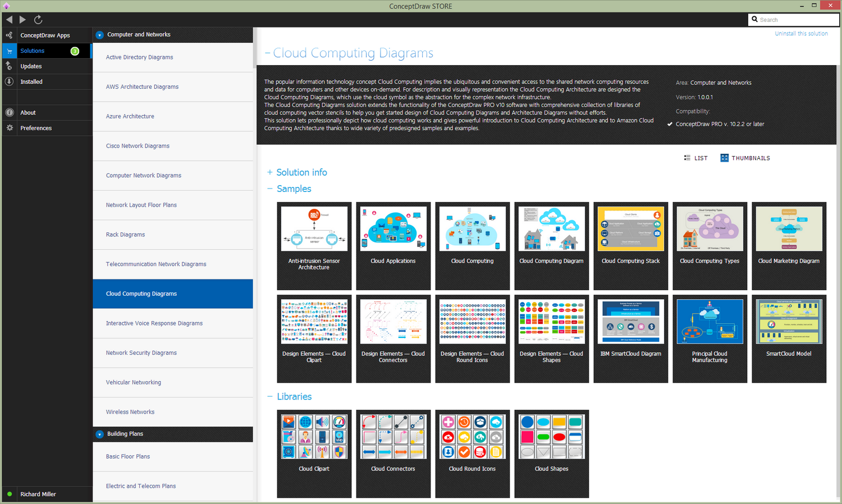The image size is (842, 504).
Task: Click Uninstall this solution link
Action: [801, 34]
